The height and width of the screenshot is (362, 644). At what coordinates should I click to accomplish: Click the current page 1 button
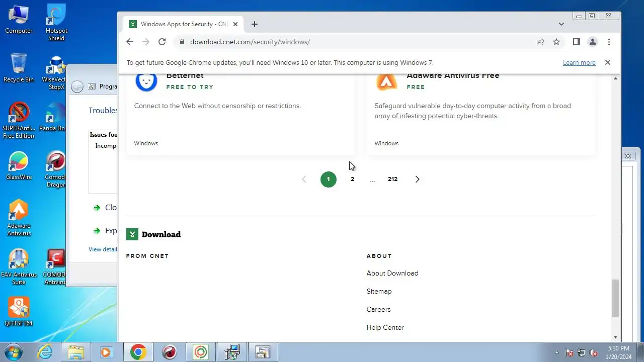[329, 179]
